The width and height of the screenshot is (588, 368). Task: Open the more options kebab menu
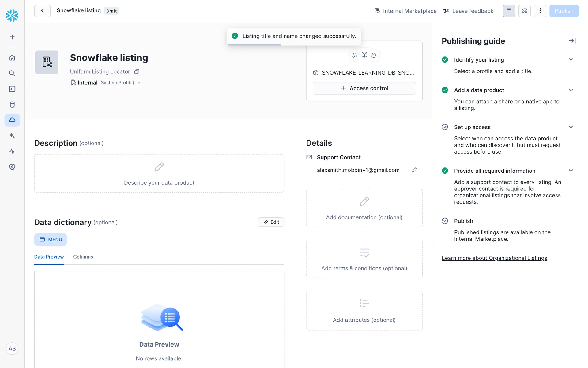540,11
